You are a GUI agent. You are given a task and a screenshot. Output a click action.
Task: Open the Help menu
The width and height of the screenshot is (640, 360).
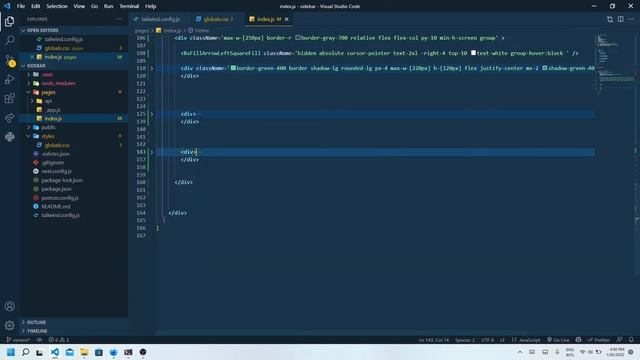(x=150, y=6)
